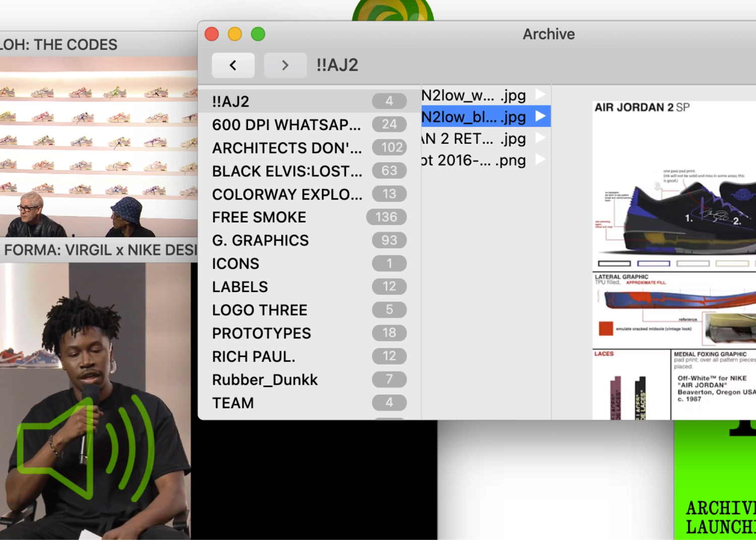756x540 pixels.
Task: Click the Archive window title bar
Action: click(x=548, y=34)
